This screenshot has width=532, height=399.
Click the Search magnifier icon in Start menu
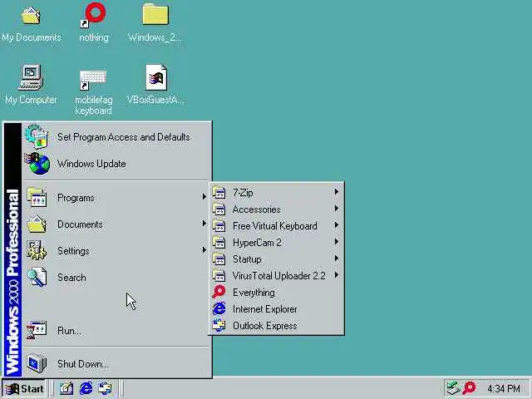pyautogui.click(x=37, y=277)
